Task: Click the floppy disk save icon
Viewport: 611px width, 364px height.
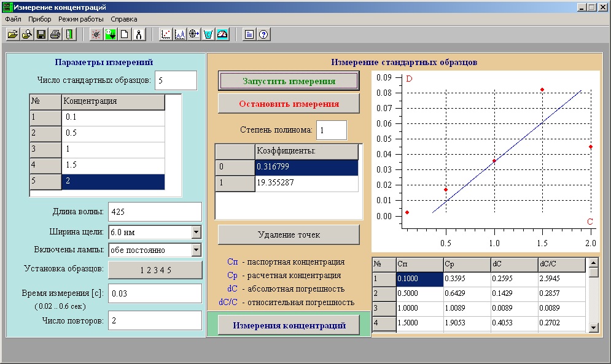Action: [x=41, y=34]
